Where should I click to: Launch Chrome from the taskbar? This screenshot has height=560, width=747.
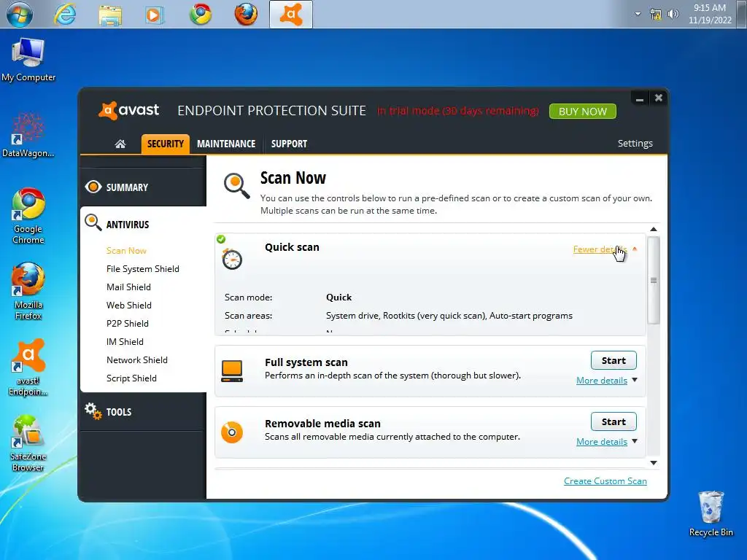click(201, 15)
